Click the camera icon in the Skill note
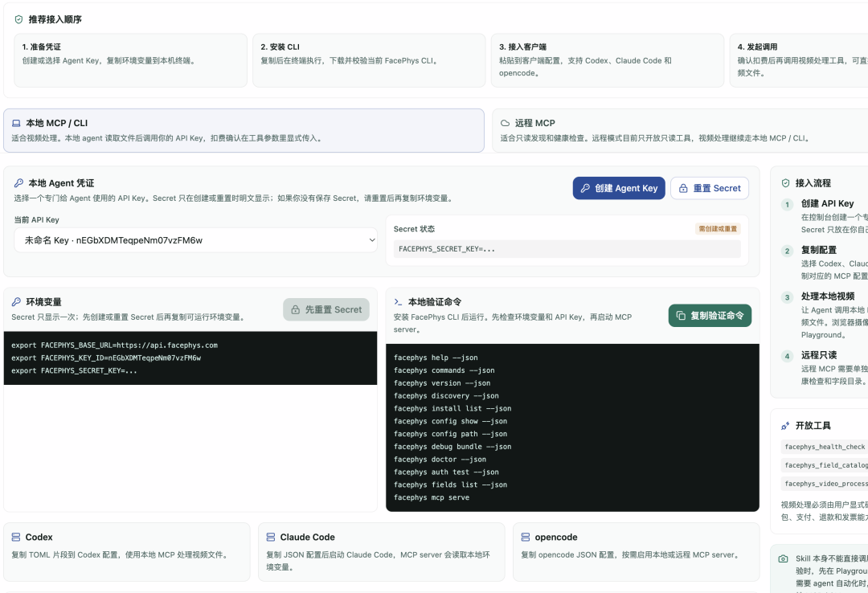Viewport: 868px width, 593px height. click(x=784, y=558)
